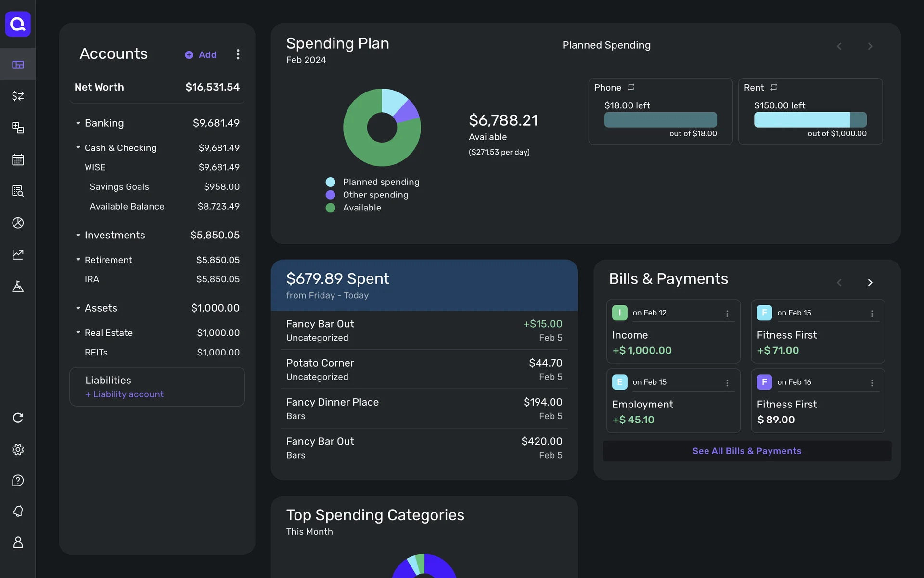Screen dimensions: 924x578
Task: Open the transactions icon in sidebar
Action: 18,96
